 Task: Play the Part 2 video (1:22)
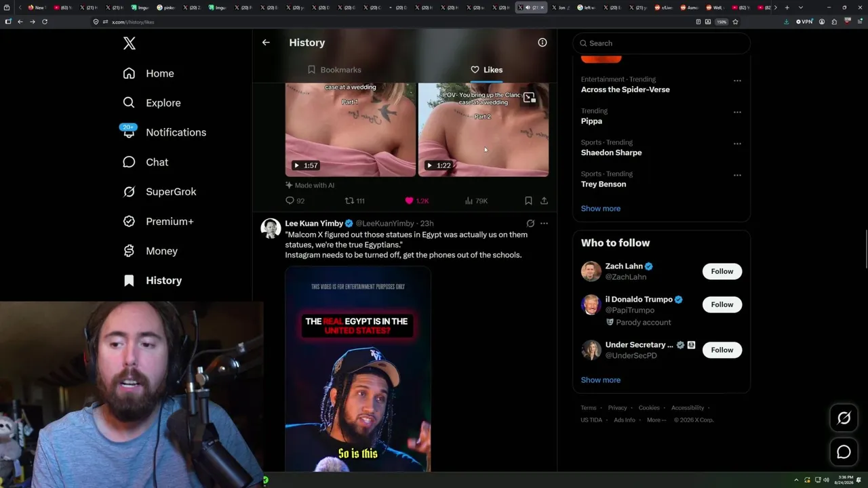(484, 129)
